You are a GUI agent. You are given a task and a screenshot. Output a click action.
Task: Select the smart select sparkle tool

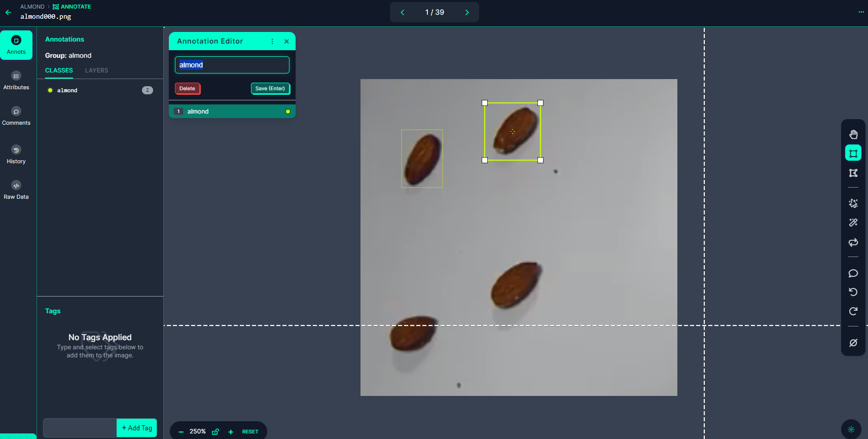853,203
